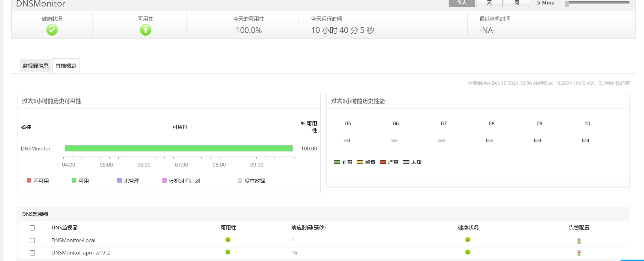Click response time value 1 for DNSMonitor-Local
Image resolution: width=644 pixels, height=261 pixels.
coord(293,240)
